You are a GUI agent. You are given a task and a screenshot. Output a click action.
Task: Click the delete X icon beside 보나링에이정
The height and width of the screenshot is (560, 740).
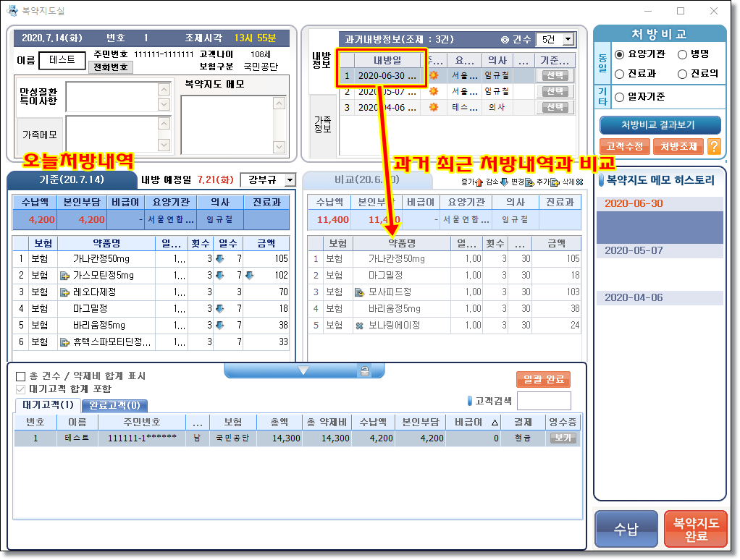click(x=359, y=326)
